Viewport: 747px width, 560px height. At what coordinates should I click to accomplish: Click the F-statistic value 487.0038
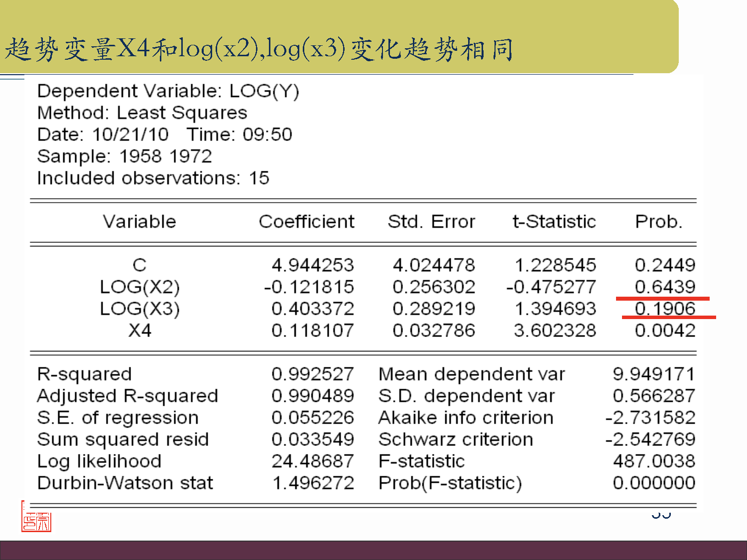[x=654, y=461]
